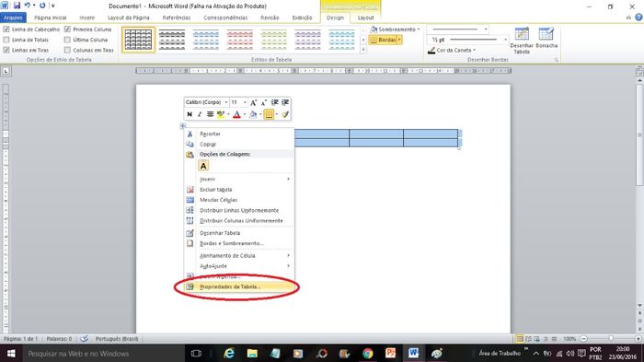This screenshot has width=644, height=362.
Task: Choose Excluir tabela in context menu
Action: pyautogui.click(x=239, y=190)
